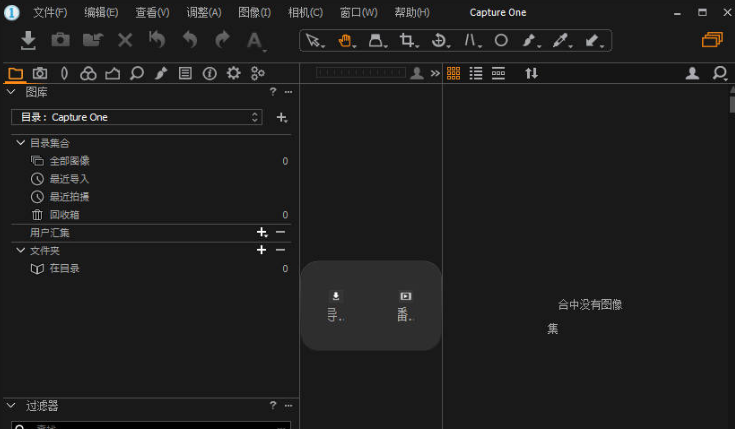Switch browser to list view

[x=476, y=73]
